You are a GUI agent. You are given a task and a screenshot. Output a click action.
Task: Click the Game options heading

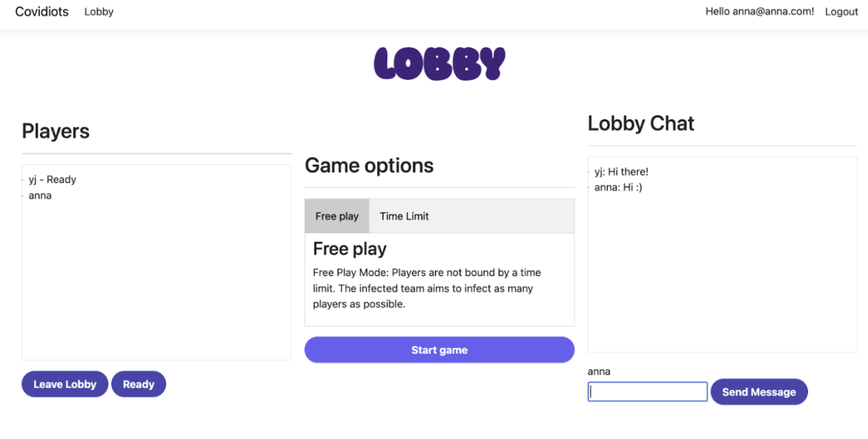click(x=369, y=166)
